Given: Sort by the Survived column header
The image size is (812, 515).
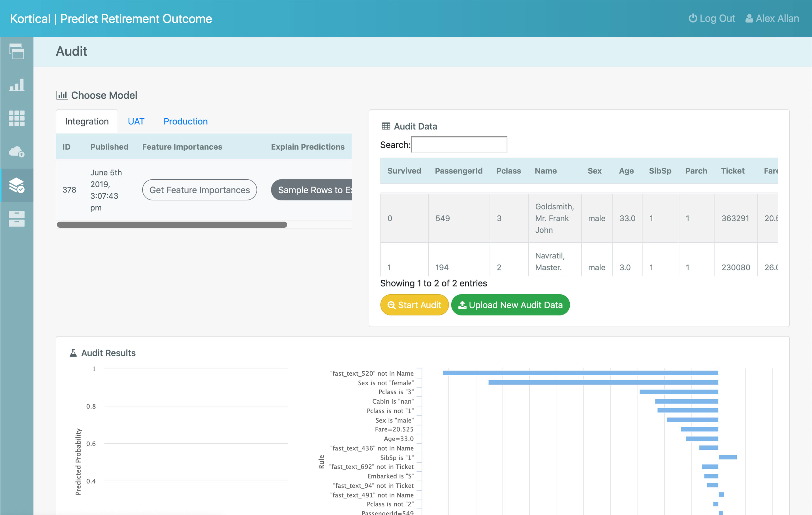Looking at the screenshot, I should pos(404,171).
